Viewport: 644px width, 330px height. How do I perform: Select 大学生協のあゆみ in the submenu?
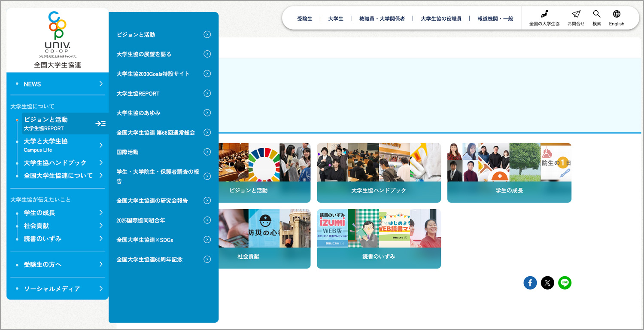163,113
